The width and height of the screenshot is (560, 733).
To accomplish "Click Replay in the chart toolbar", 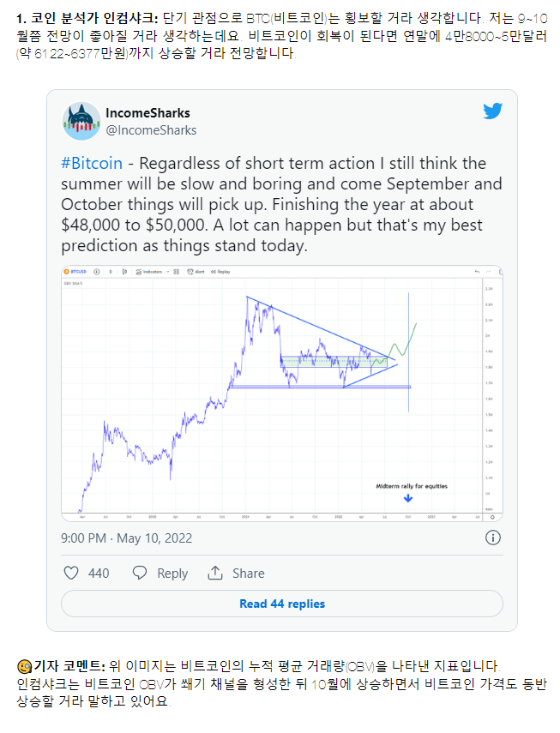I will [x=220, y=272].
